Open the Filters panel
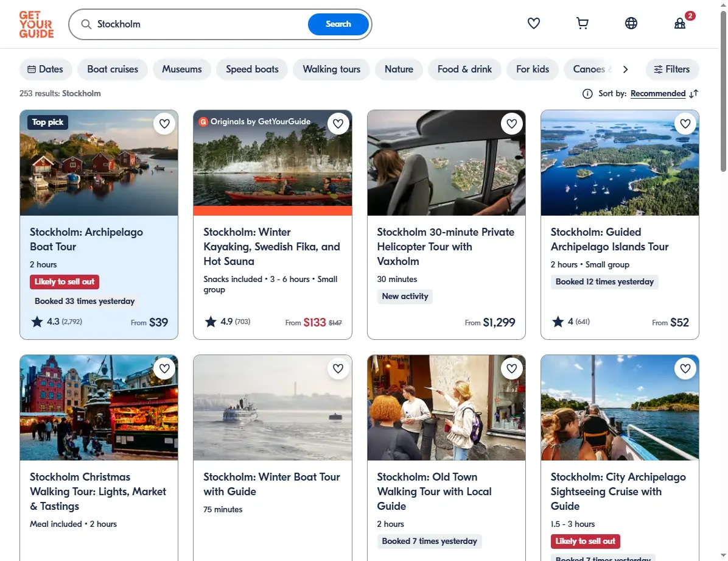 672,69
